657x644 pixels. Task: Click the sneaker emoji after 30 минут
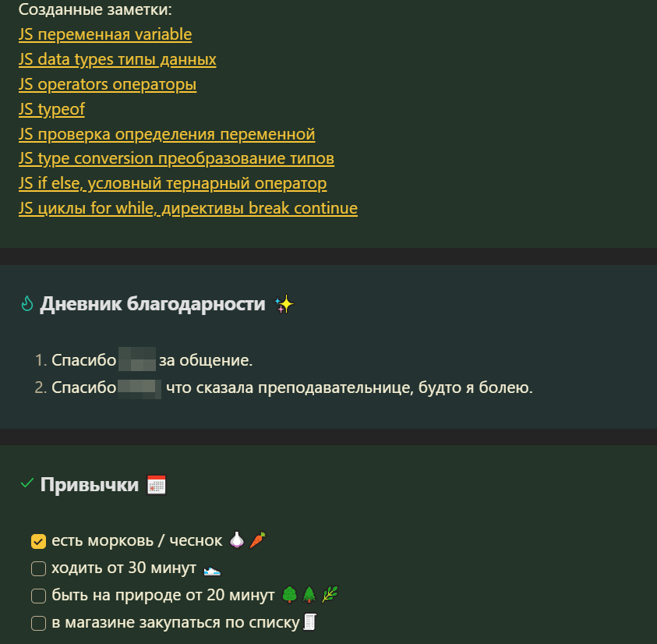click(x=212, y=570)
